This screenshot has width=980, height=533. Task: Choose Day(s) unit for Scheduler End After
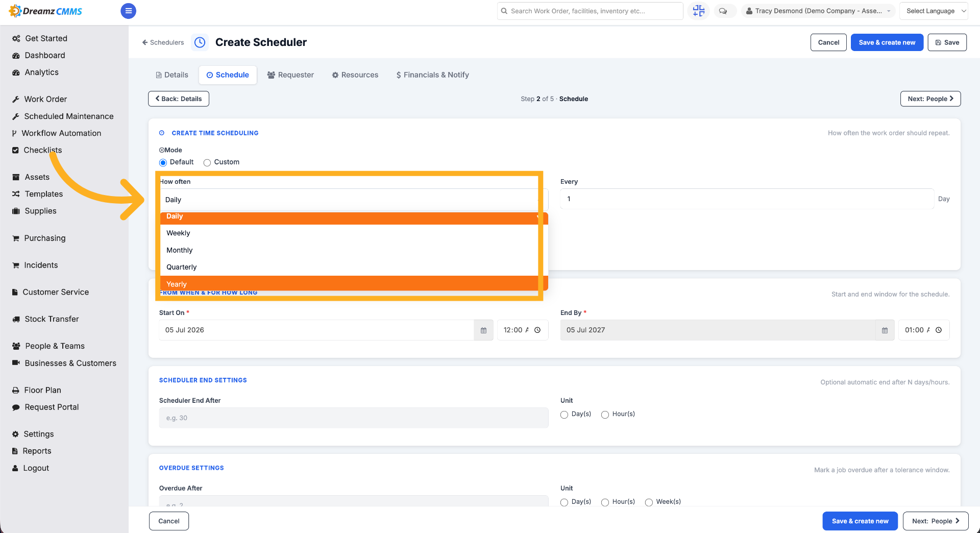click(x=564, y=415)
